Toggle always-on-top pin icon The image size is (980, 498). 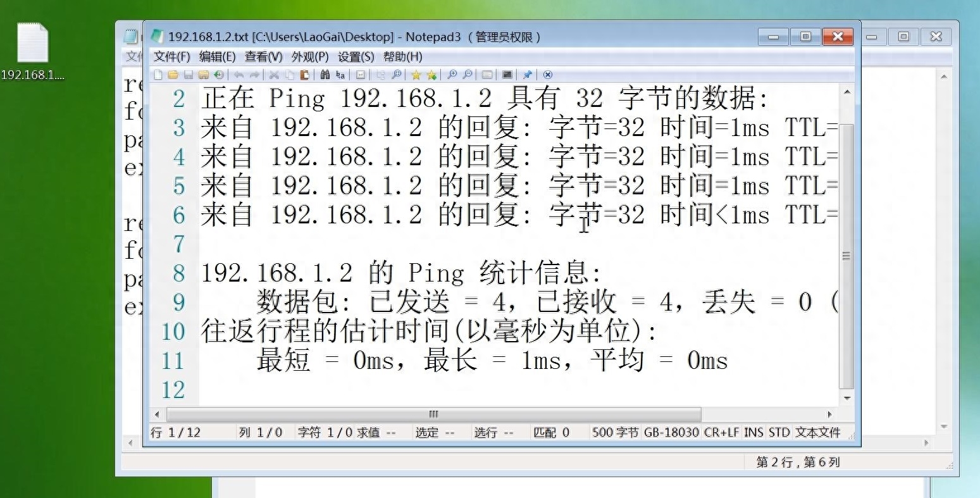(527, 75)
